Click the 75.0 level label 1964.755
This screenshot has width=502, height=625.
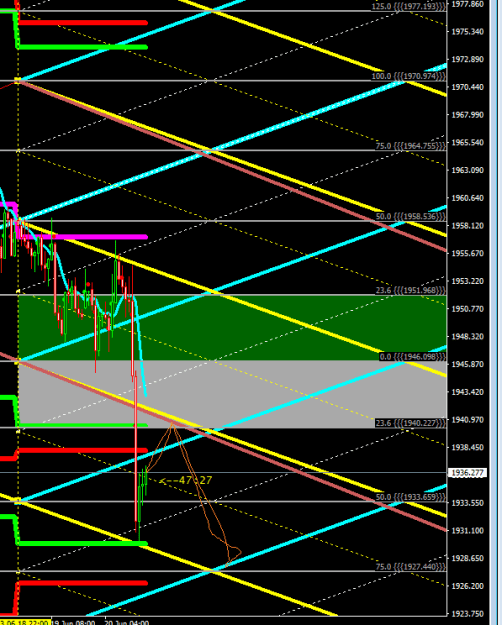pos(411,146)
